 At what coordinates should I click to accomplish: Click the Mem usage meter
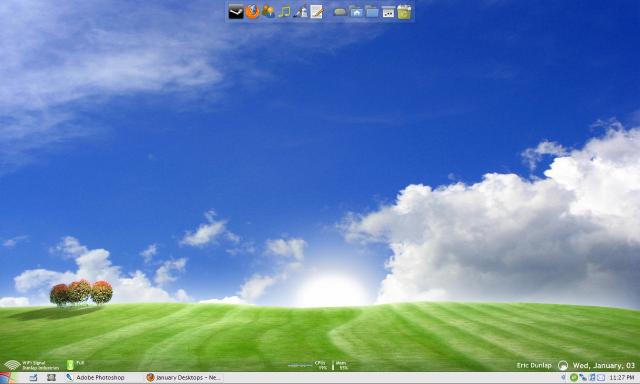(340, 365)
